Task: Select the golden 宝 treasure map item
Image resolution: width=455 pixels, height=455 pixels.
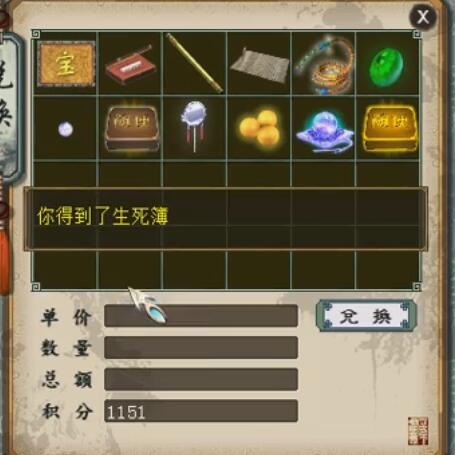Action: [x=66, y=64]
